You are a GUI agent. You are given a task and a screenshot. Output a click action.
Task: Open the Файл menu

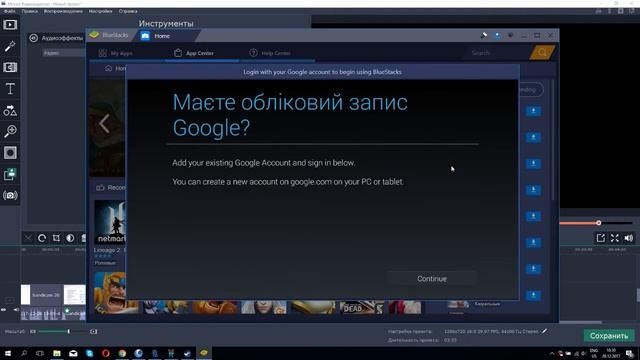[9, 11]
